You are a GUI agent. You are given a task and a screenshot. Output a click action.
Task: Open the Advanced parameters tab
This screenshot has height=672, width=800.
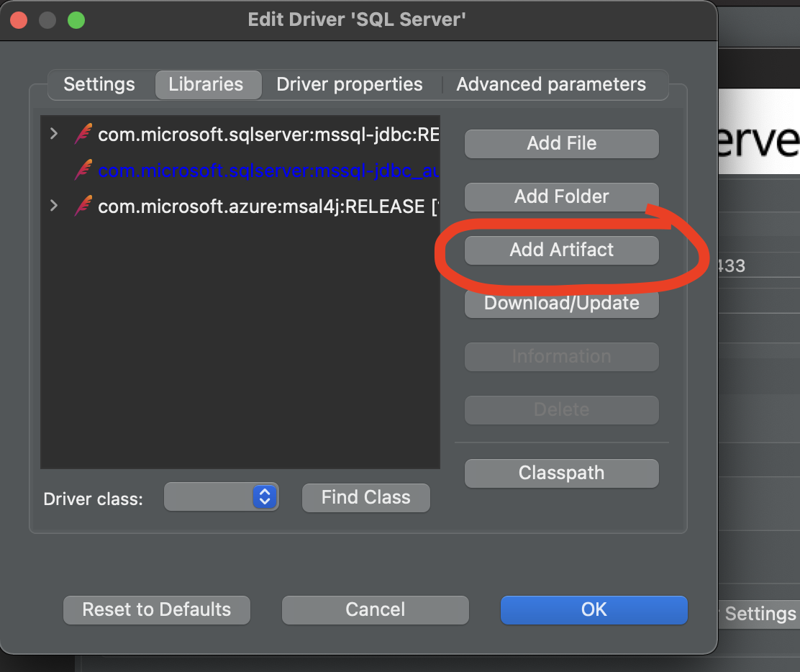coord(550,84)
